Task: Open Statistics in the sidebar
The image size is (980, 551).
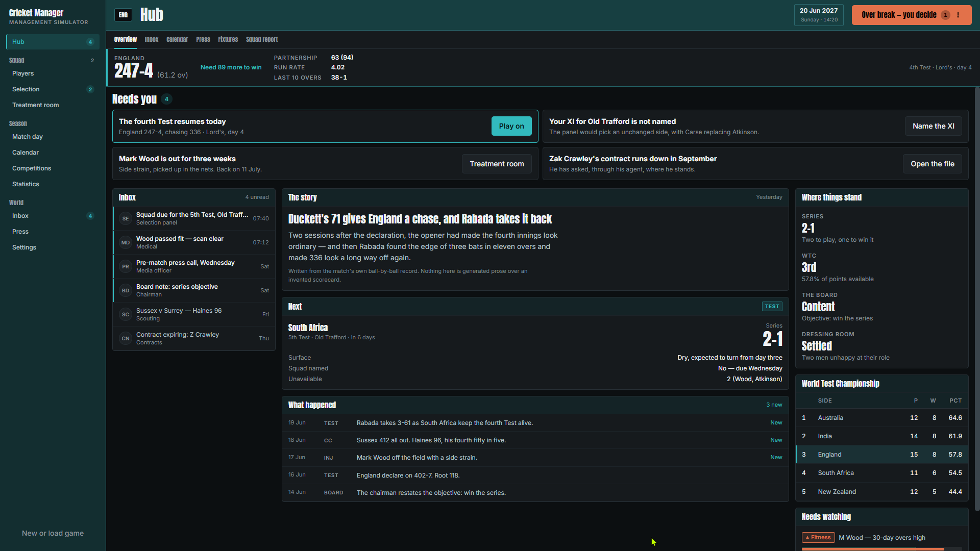Action: click(x=53, y=184)
